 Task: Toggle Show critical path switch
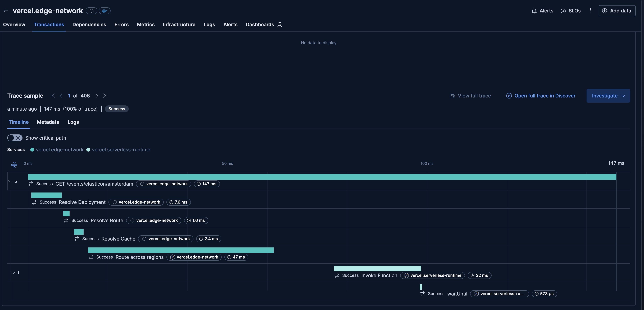pos(15,138)
